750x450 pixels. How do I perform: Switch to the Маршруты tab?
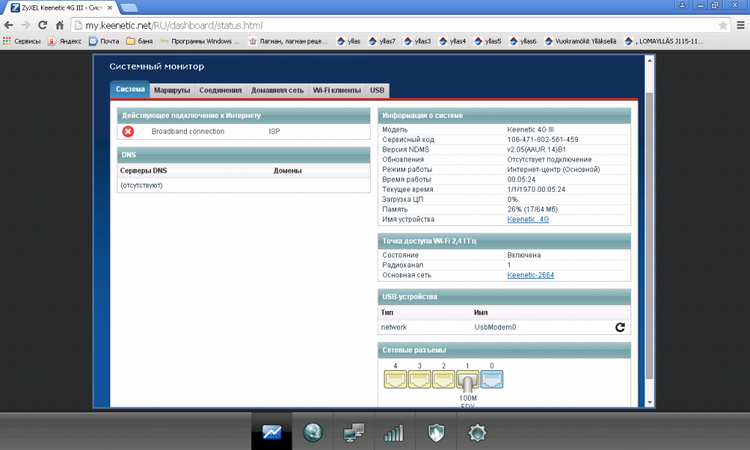(172, 90)
